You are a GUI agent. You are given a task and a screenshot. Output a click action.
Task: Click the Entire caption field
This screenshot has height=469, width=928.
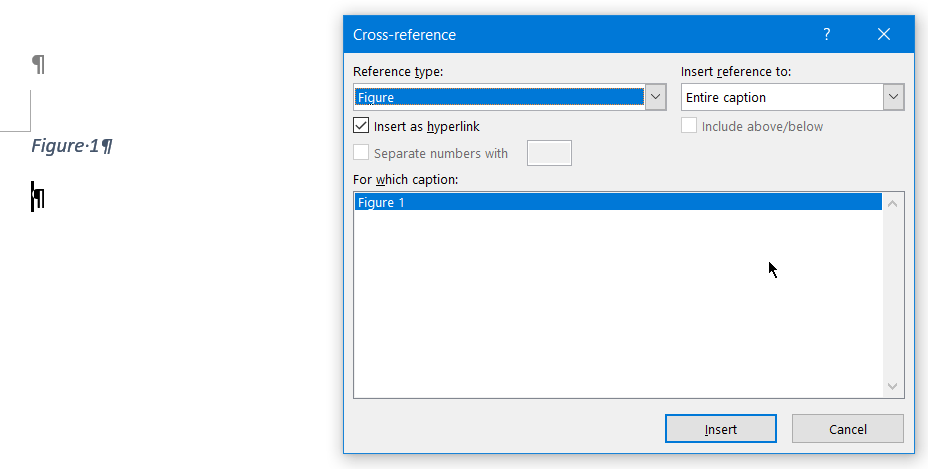tap(782, 97)
